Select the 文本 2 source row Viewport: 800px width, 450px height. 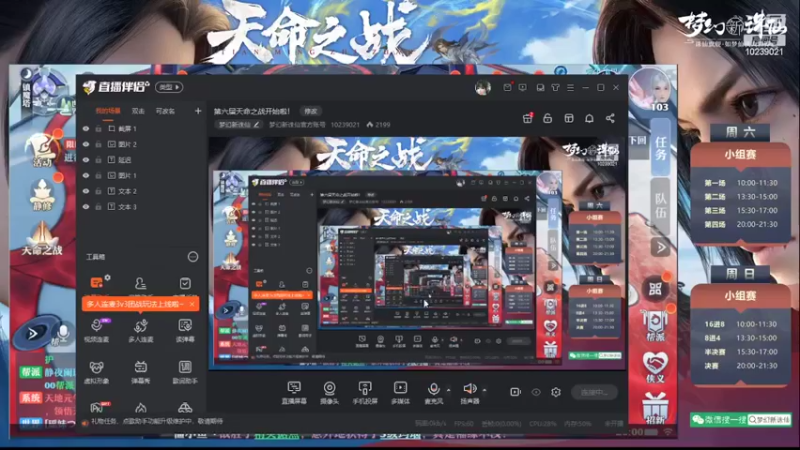[141, 191]
